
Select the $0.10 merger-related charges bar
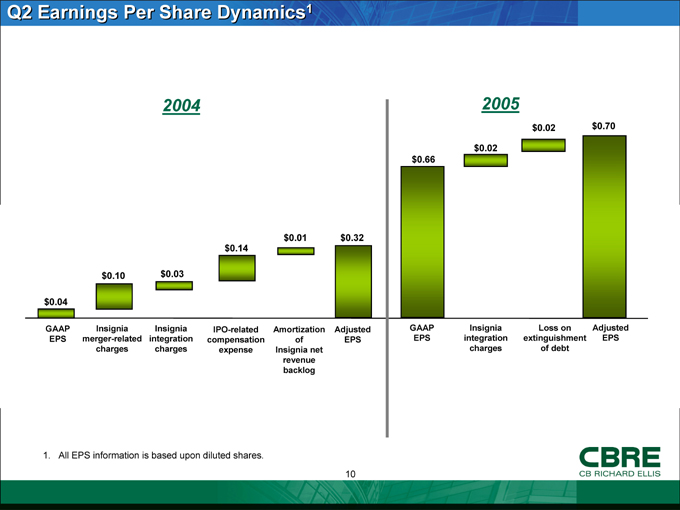114,296
